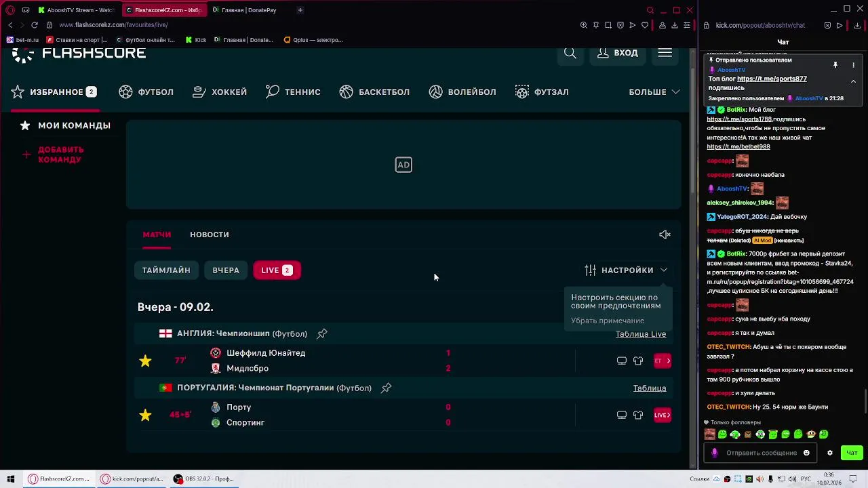The image size is (868, 488).
Task: Expand the НАСТРОЙКИ settings dropdown
Action: click(x=626, y=270)
